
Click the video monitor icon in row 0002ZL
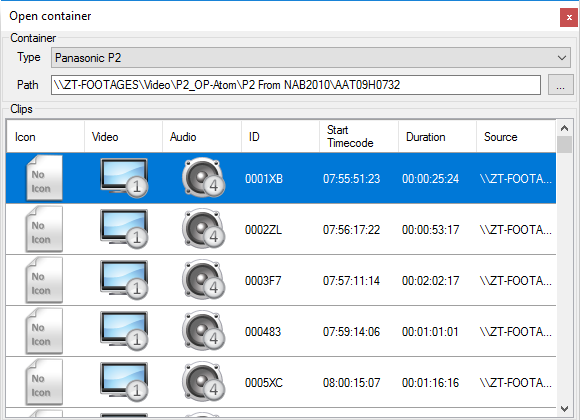tap(124, 229)
